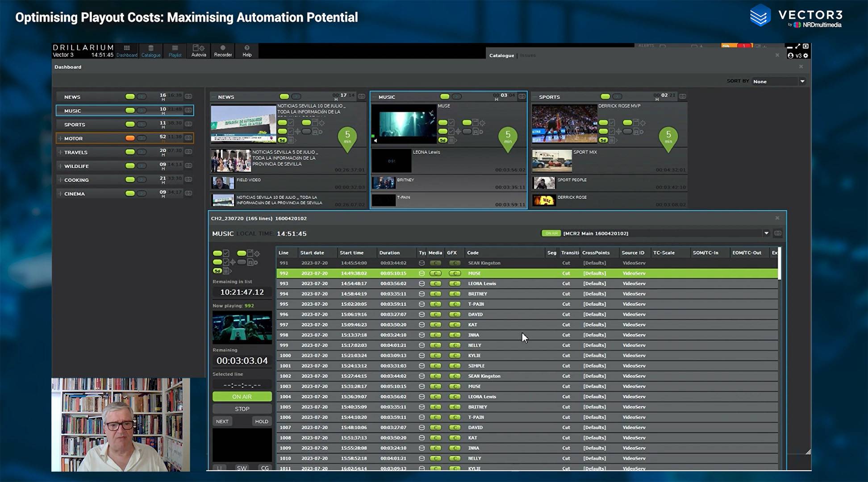This screenshot has height=482, width=868.
Task: Open the Playlist view in the toolbar
Action: (x=175, y=51)
